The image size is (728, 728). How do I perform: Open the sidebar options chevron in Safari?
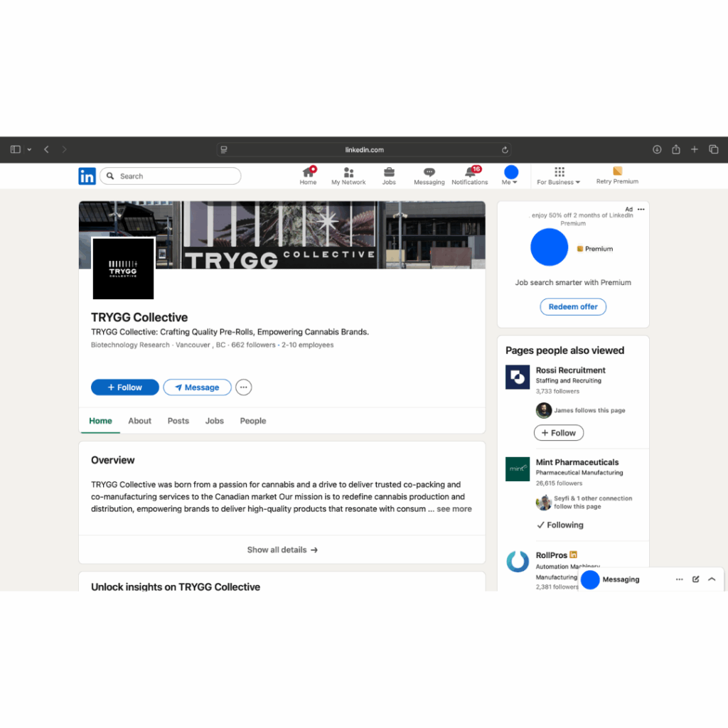pos(29,149)
